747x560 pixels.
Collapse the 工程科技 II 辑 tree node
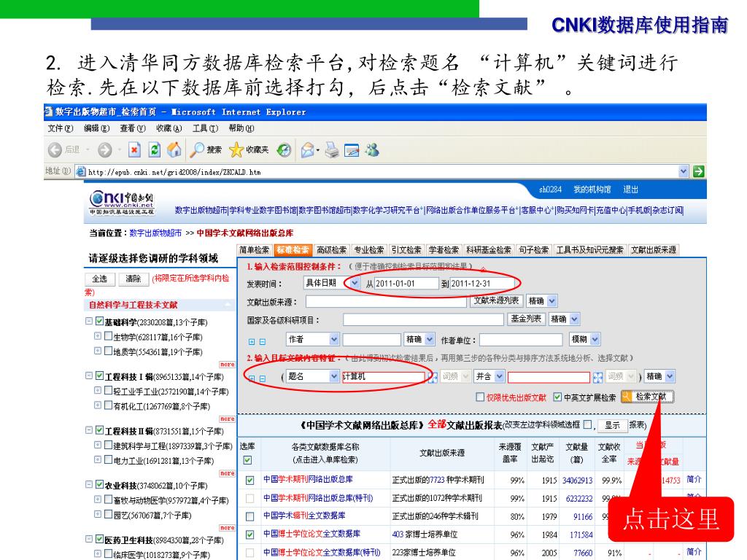point(89,430)
